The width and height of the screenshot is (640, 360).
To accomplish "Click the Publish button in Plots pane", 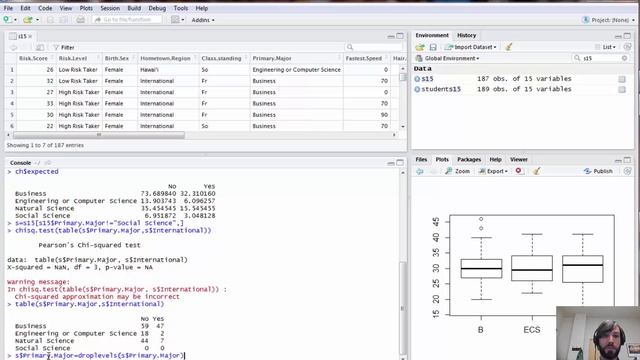I will click(x=598, y=171).
